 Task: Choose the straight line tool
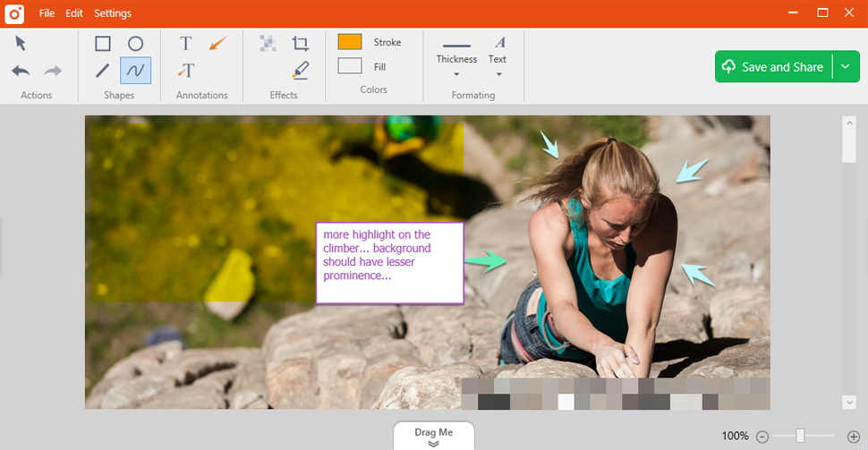(103, 71)
